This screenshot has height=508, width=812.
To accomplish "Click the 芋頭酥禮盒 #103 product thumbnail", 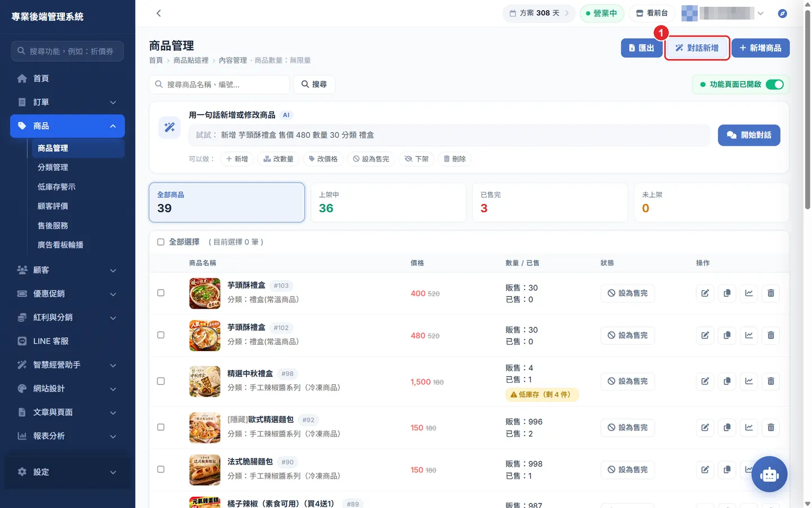I will pos(205,293).
